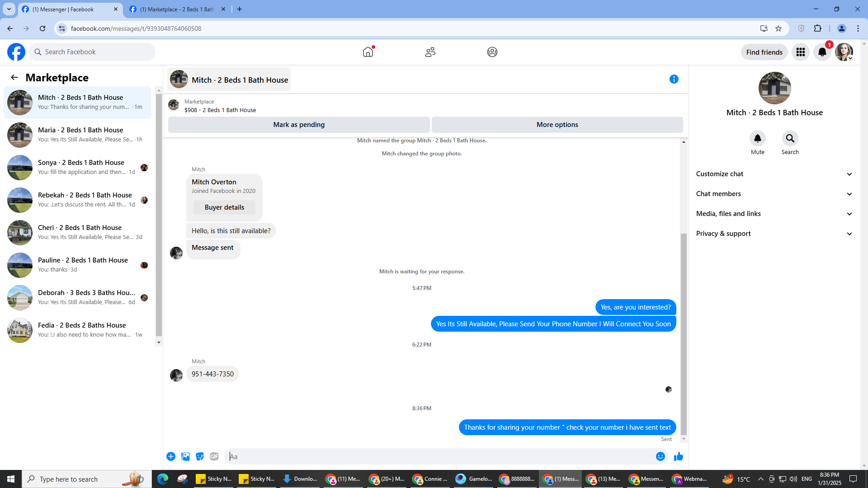Image resolution: width=868 pixels, height=488 pixels.
Task: Click the 'Hello, is this still available?' message
Action: coord(231,231)
